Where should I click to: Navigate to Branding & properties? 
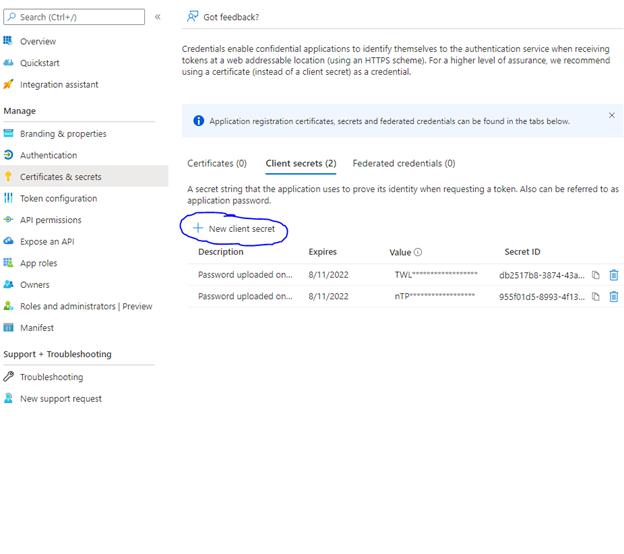pos(62,134)
